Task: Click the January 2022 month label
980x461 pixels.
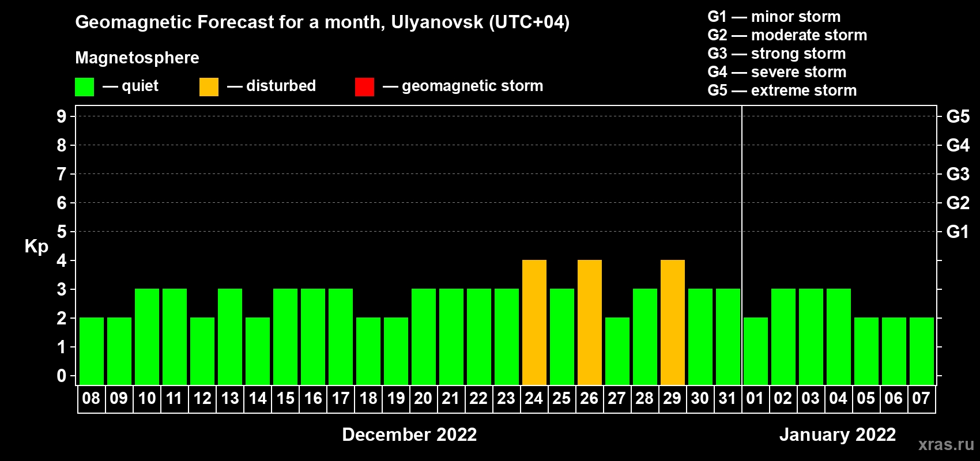Action: point(838,434)
